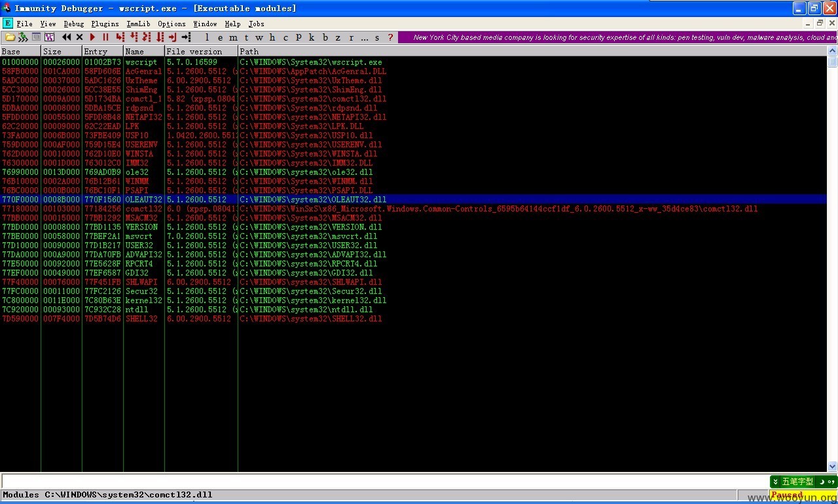Viewport: 838px width, 504px height.
Task: Open the Help menu
Action: [232, 24]
